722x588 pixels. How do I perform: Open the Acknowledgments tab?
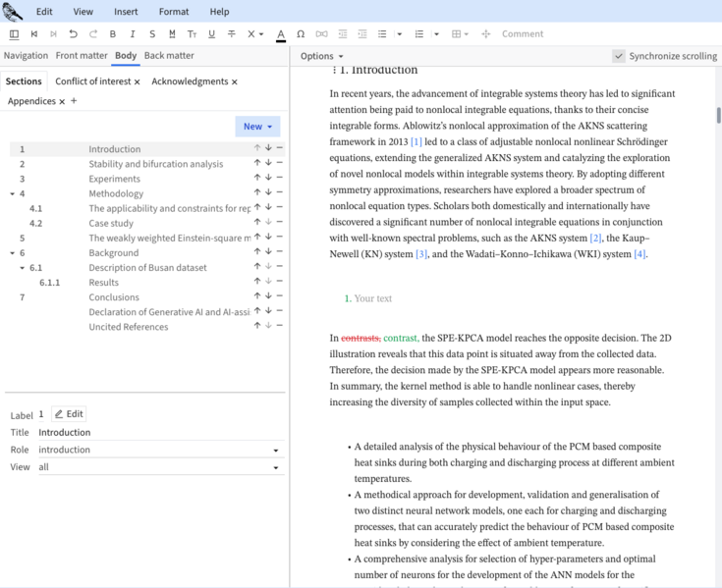click(190, 81)
